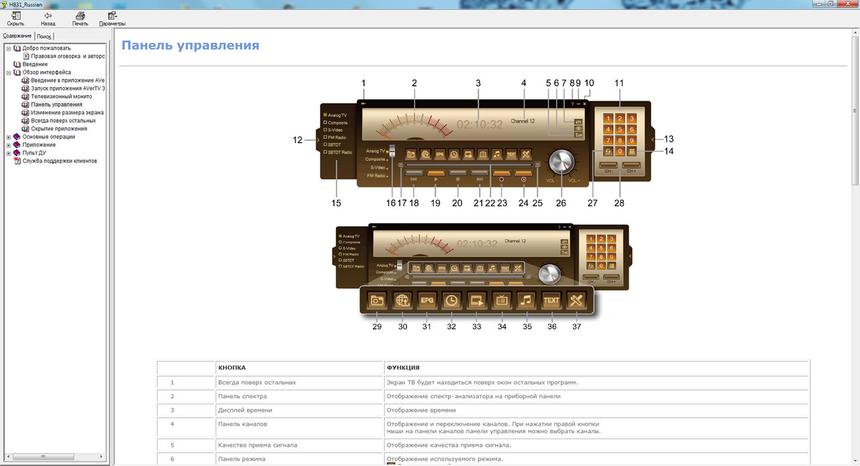Check S-Video source in top panel
The height and width of the screenshot is (466, 860).
pyautogui.click(x=325, y=130)
